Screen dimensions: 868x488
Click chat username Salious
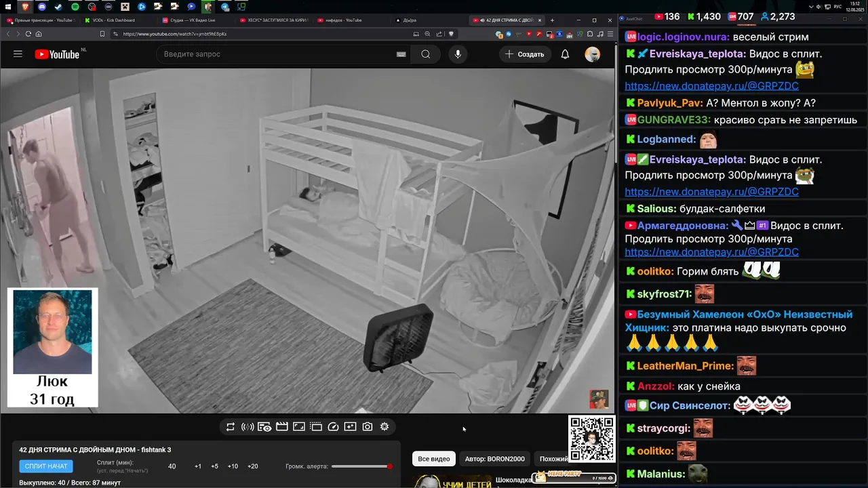coord(656,209)
